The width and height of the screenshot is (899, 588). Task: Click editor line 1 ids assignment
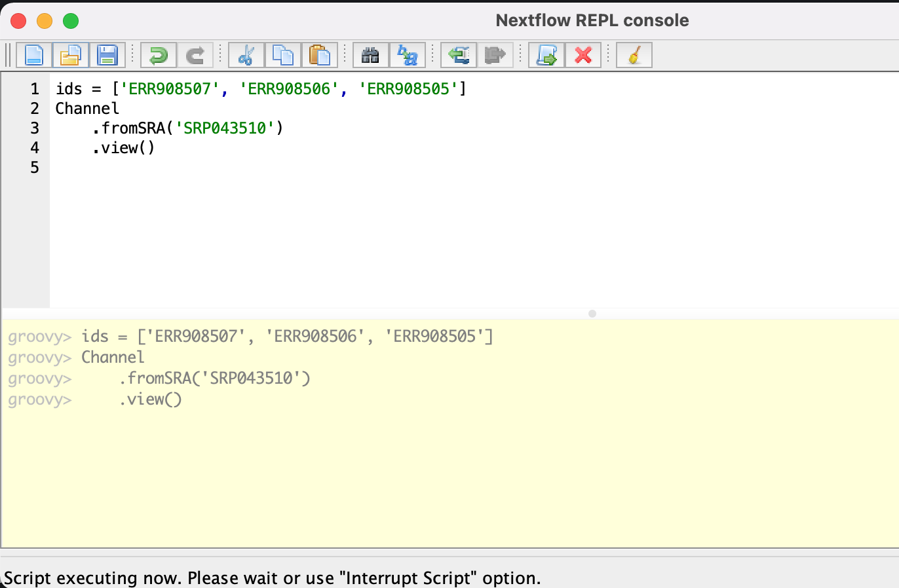pyautogui.click(x=261, y=88)
